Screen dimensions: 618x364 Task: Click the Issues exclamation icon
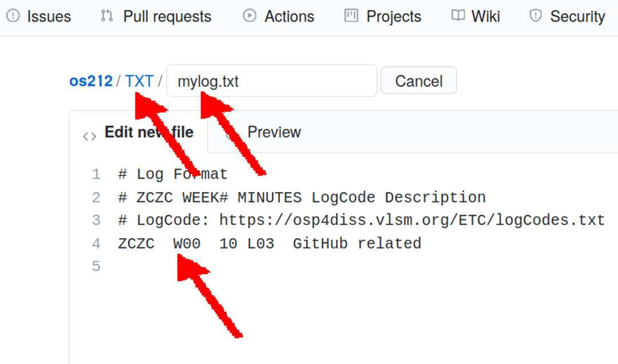tap(13, 16)
